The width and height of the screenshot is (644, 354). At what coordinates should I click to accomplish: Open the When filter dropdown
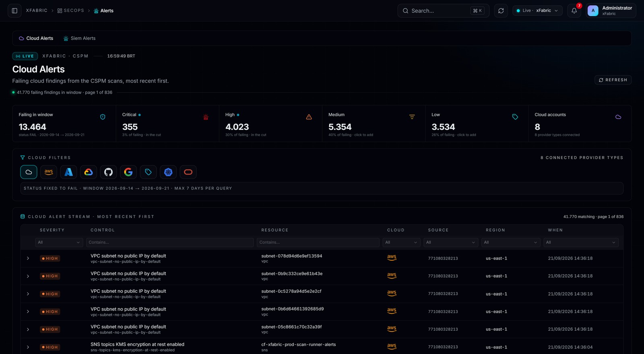click(581, 242)
